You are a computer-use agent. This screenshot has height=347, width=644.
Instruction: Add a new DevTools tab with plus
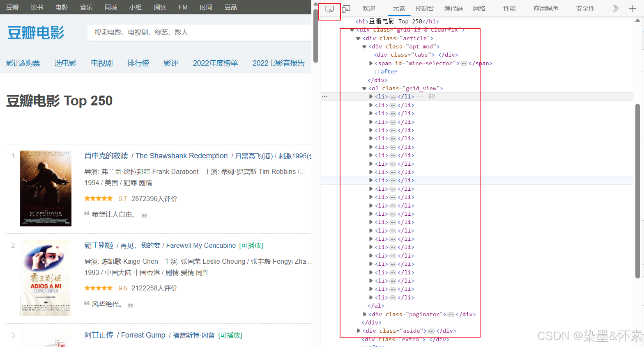pos(632,8)
